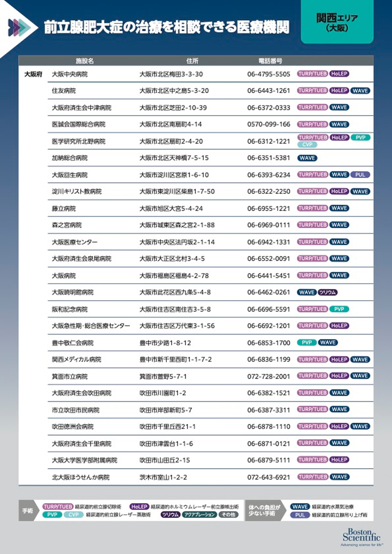The height and width of the screenshot is (554, 392).
Task: Click the ツリウム badge for 大阪暁明館病院
Action: pyautogui.click(x=328, y=292)
